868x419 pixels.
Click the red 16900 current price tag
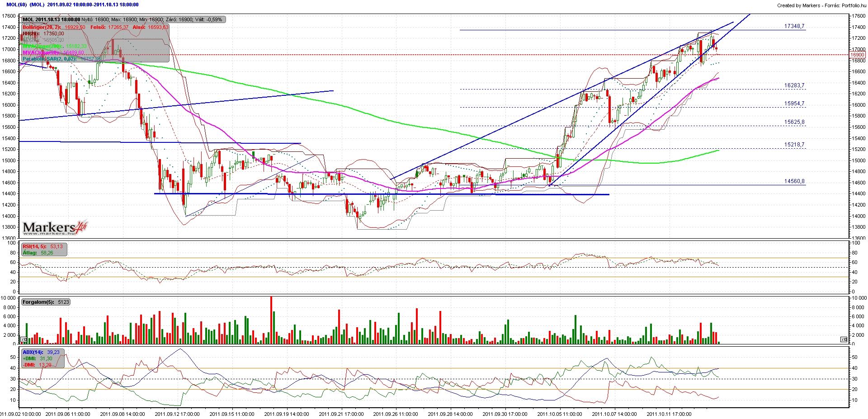[x=858, y=55]
